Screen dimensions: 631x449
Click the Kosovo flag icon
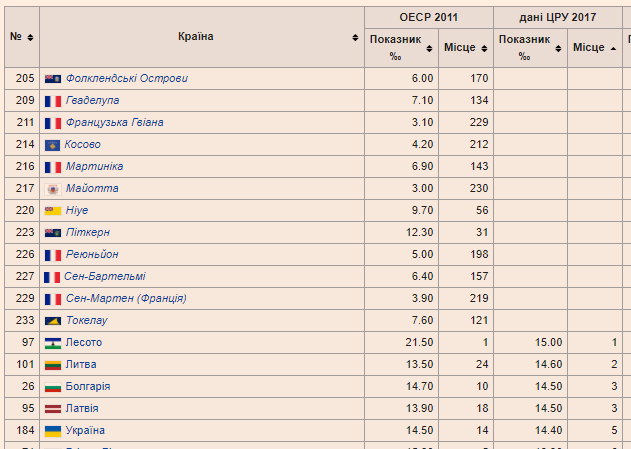pyautogui.click(x=53, y=145)
